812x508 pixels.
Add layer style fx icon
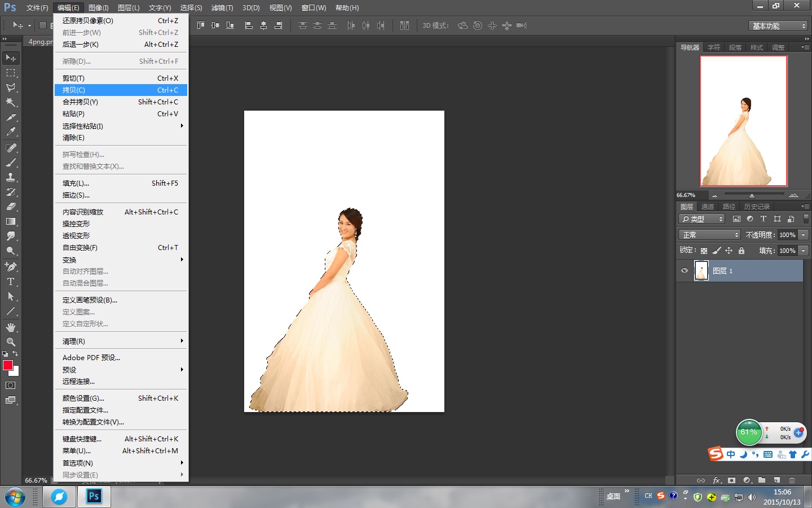click(717, 480)
